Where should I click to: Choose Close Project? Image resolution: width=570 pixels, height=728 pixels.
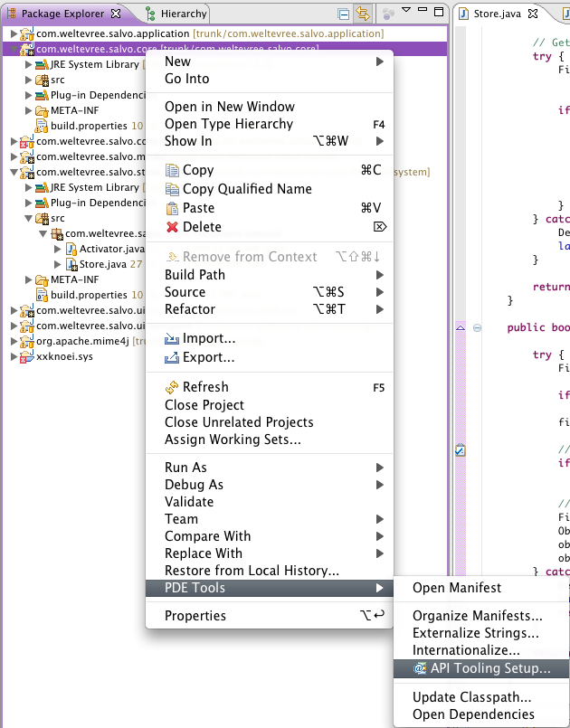(x=270, y=405)
